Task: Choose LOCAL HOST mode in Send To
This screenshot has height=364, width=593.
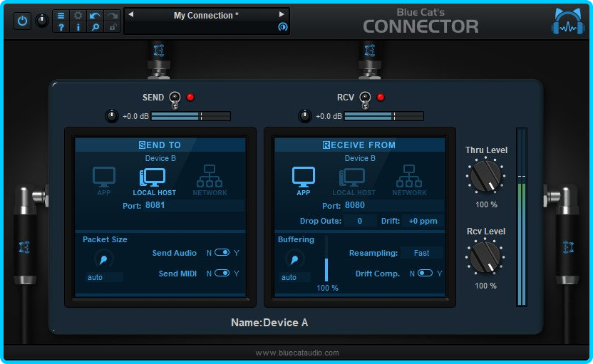Action: (x=154, y=182)
